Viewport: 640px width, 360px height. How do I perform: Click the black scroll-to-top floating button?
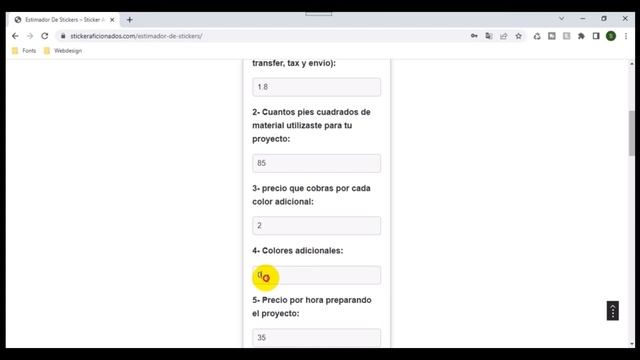pos(612,311)
